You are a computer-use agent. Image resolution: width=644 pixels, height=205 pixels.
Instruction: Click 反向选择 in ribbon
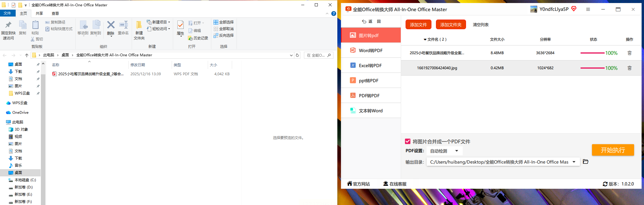point(224,35)
